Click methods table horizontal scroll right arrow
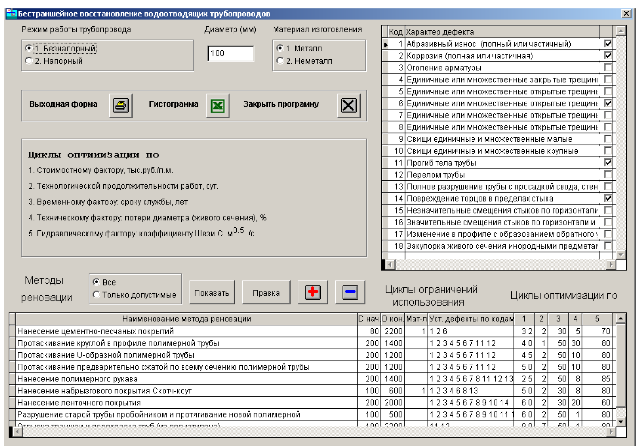 click(611, 432)
